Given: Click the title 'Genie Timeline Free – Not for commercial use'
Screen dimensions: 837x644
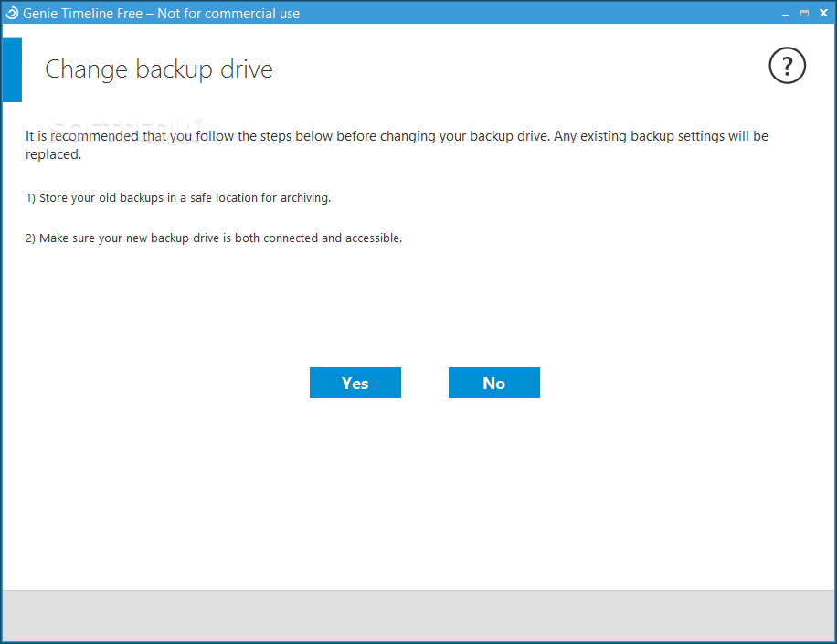Looking at the screenshot, I should pos(161,14).
